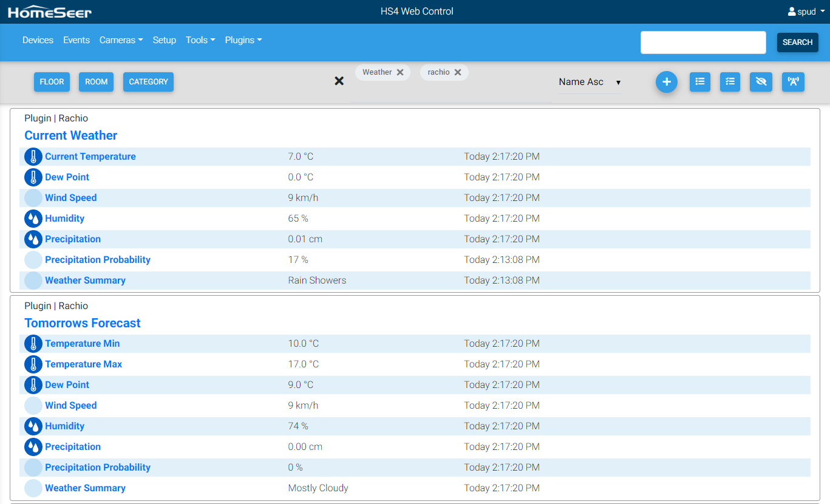The height and width of the screenshot is (504, 830).
Task: Click thermometer icon beside Current Temperature
Action: pyautogui.click(x=33, y=157)
